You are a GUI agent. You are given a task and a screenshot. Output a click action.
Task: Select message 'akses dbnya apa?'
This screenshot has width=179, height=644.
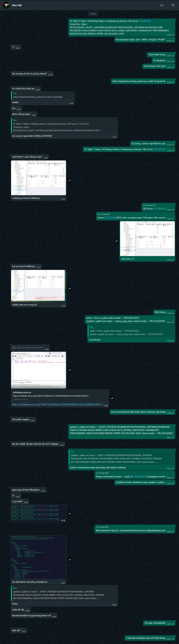tap(24, 115)
